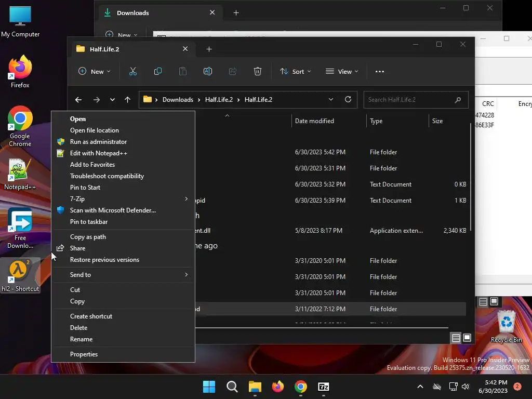
Task: Refresh the Half.Life.2 folder view
Action: click(348, 99)
